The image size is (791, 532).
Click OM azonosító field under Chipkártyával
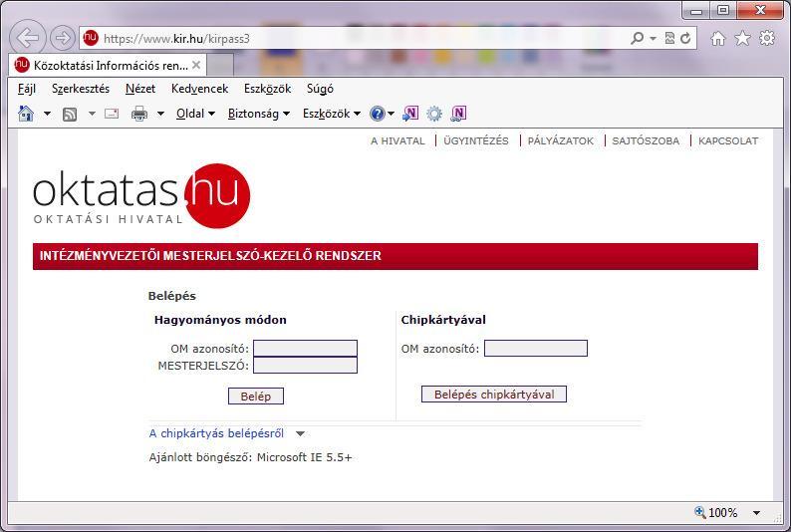point(536,348)
